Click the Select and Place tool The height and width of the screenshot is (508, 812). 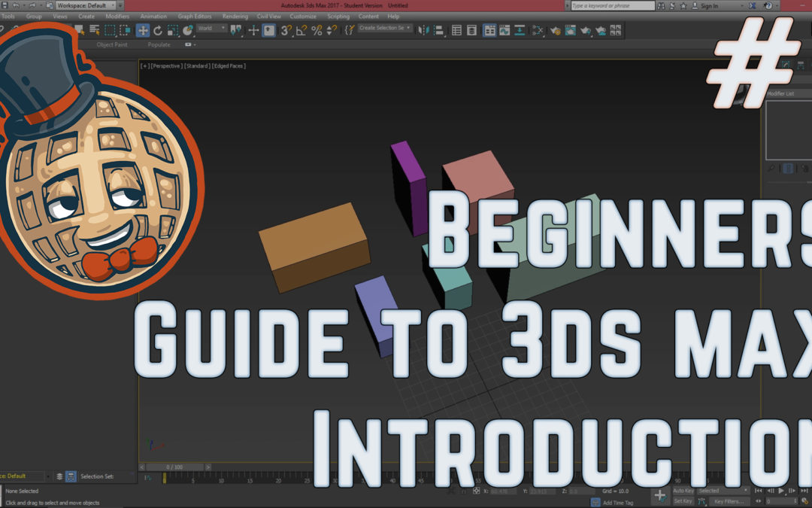click(187, 30)
